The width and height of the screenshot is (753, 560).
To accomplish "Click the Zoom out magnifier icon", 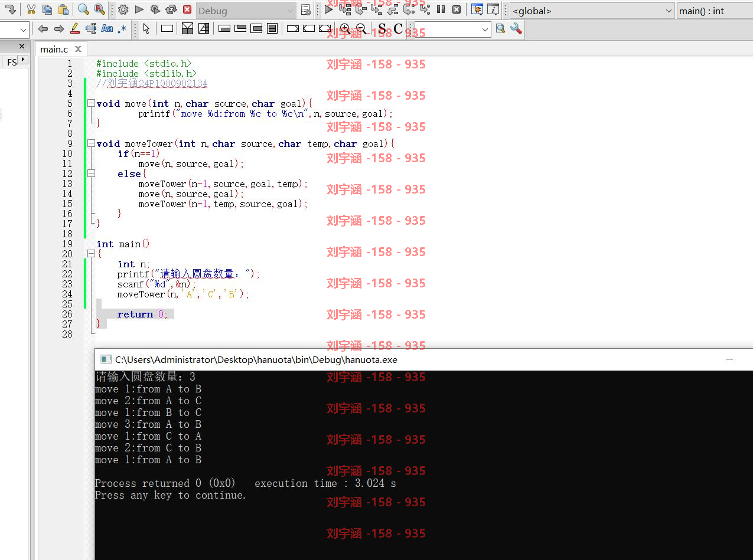I will [x=361, y=28].
